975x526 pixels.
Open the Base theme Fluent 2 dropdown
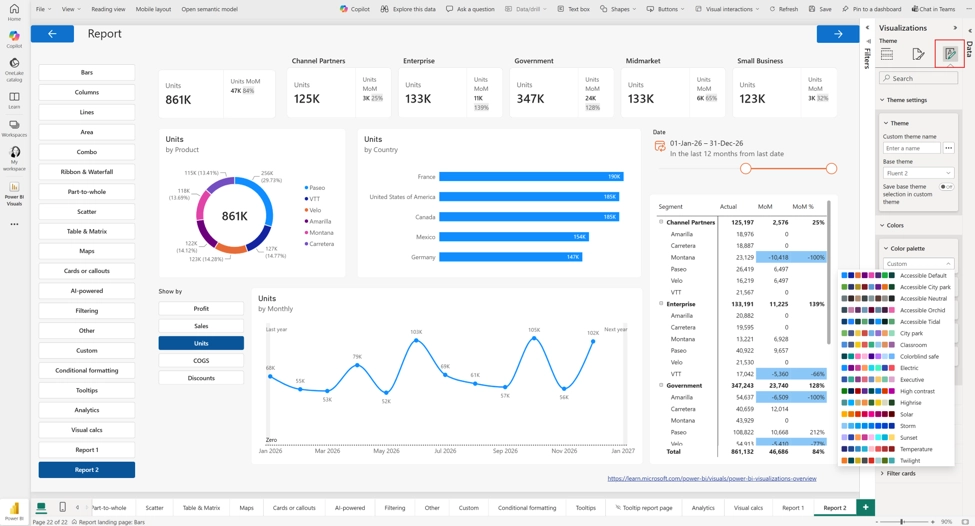coord(918,173)
